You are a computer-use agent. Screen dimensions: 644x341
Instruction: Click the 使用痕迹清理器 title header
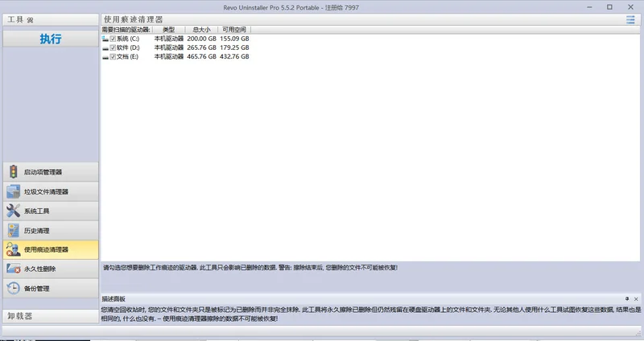[134, 19]
